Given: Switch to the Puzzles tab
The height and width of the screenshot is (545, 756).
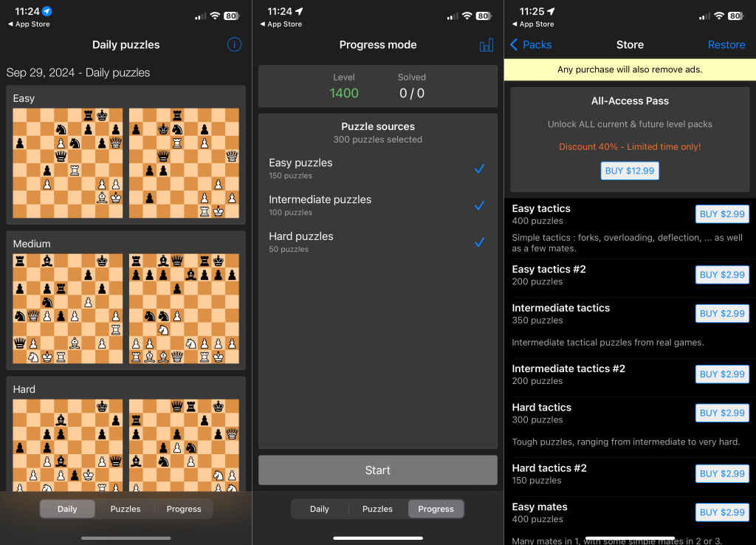Looking at the screenshot, I should point(125,509).
